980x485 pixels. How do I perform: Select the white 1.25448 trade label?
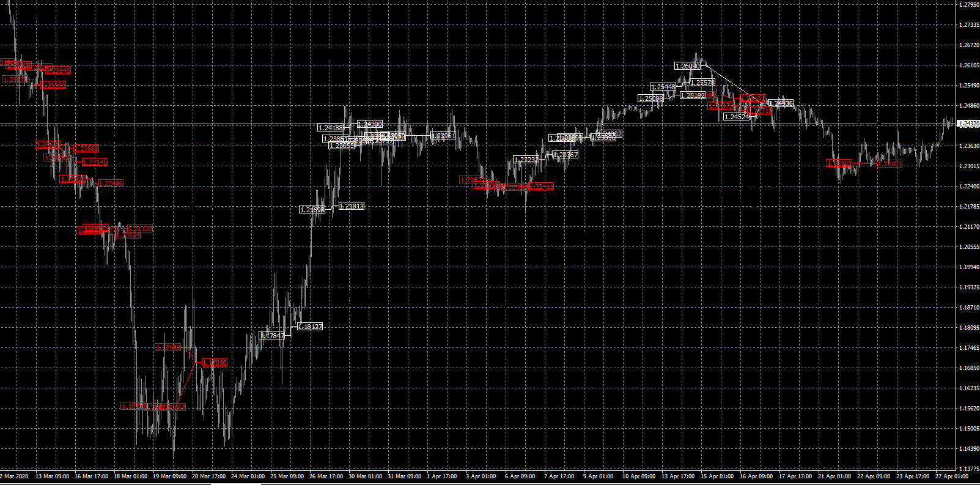[x=663, y=87]
